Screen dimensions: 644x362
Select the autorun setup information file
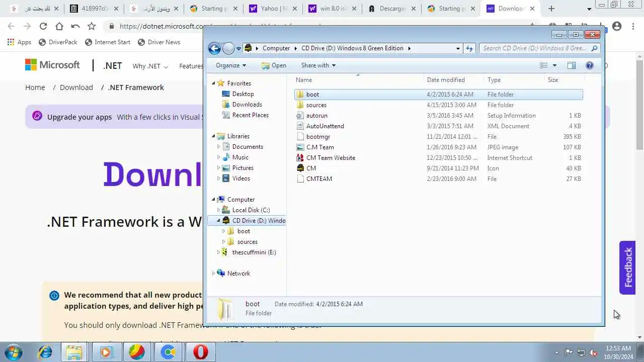pos(316,116)
